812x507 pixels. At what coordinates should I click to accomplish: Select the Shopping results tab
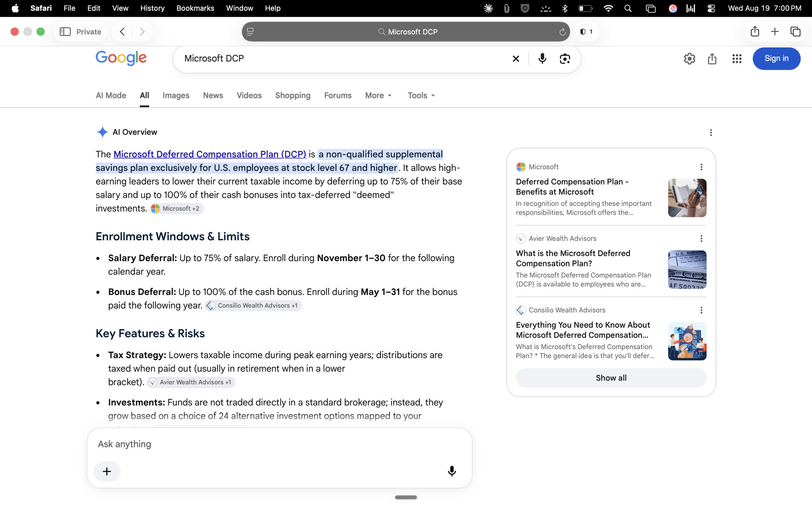[293, 95]
